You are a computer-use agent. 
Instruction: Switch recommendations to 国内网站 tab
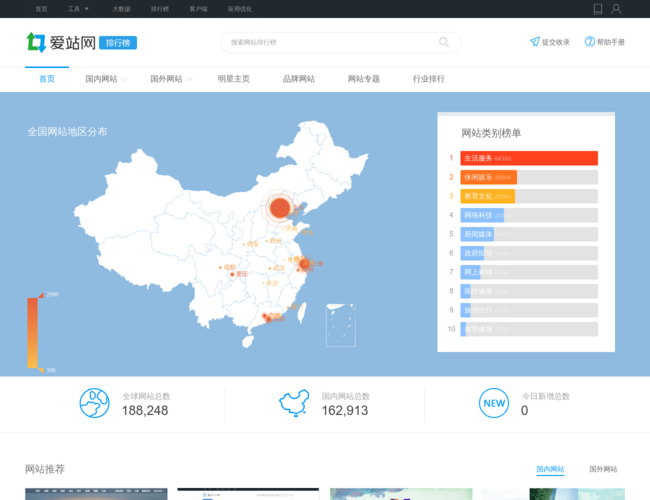pos(550,469)
